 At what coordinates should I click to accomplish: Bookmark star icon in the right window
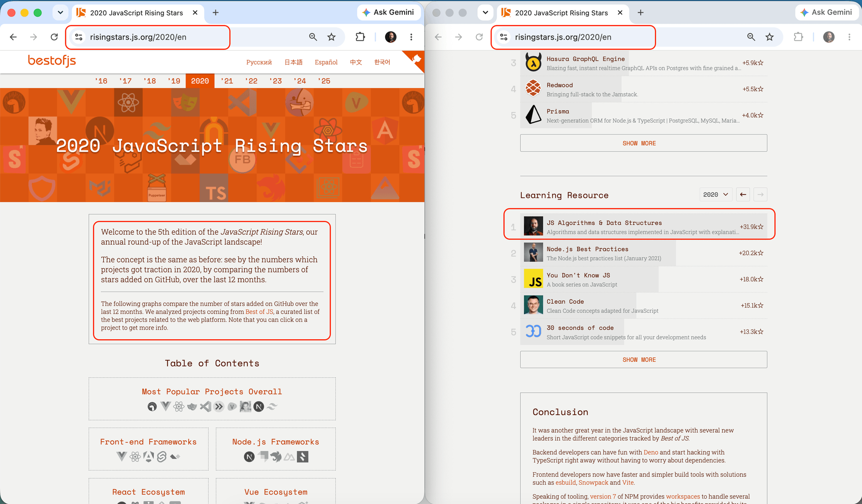770,37
